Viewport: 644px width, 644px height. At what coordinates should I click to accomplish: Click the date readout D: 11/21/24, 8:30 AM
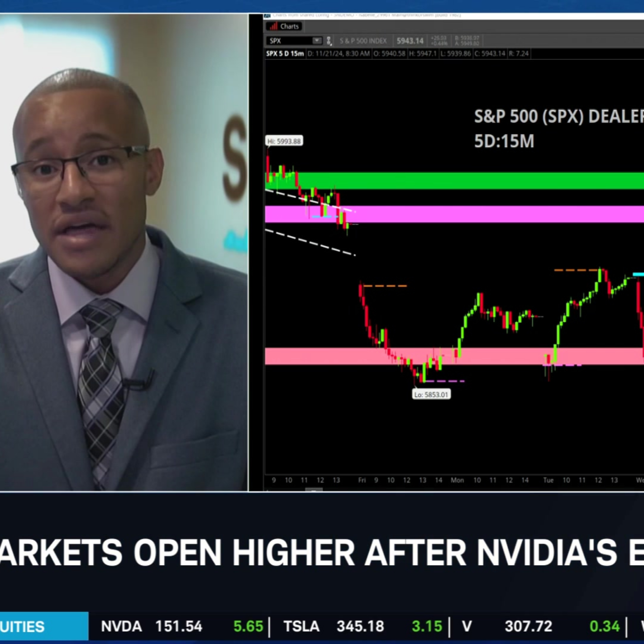pos(338,54)
